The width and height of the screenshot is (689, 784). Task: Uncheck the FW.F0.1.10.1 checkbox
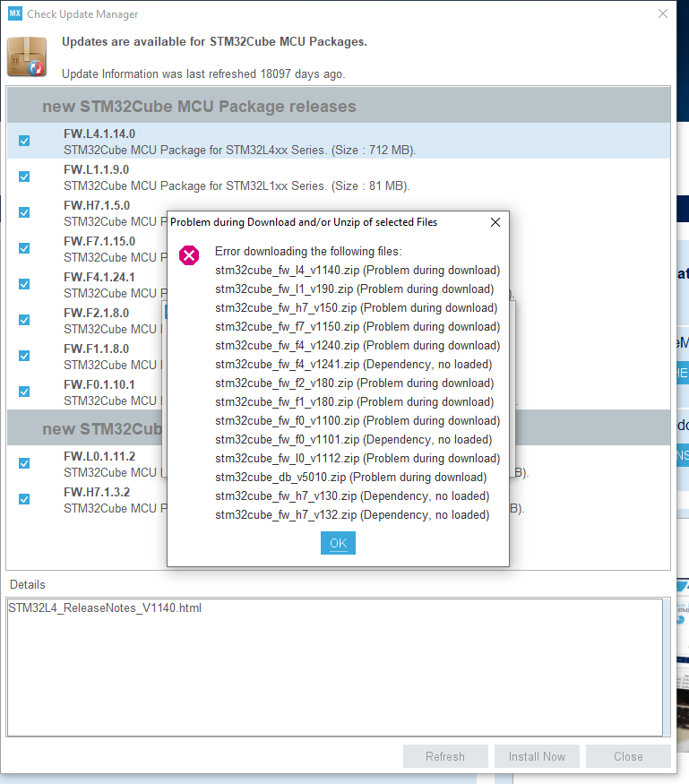[24, 392]
